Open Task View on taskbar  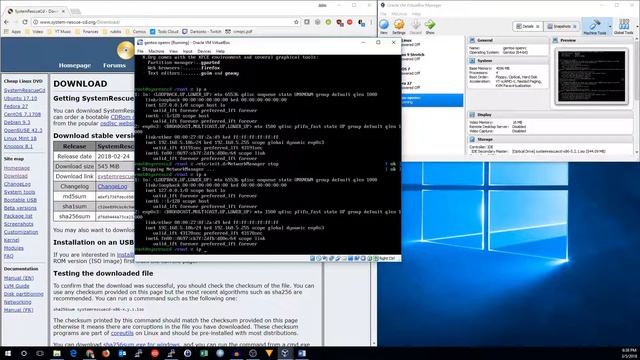pos(40,353)
